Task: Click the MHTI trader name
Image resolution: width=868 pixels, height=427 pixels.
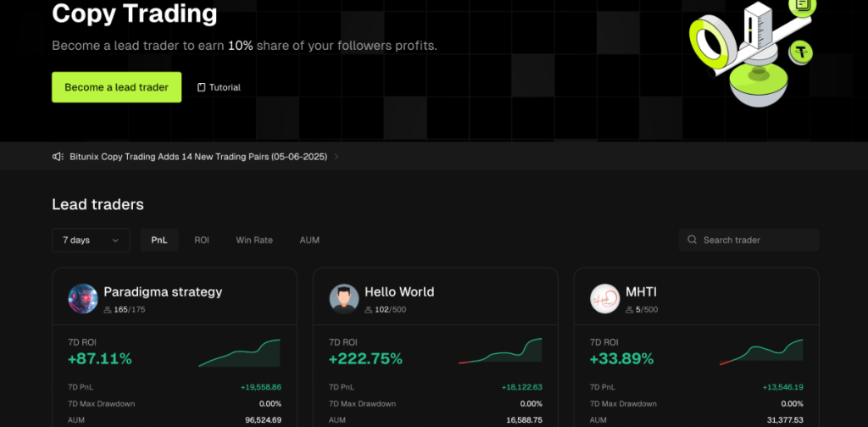Action: 641,291
